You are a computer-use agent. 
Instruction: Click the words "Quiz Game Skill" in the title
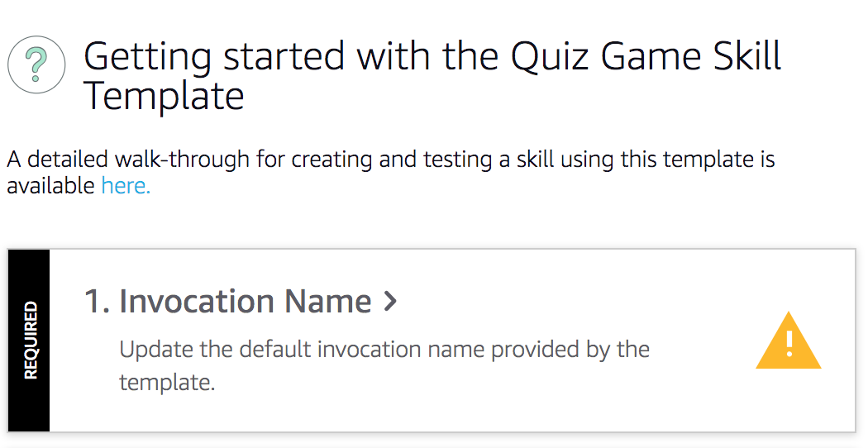tap(646, 56)
